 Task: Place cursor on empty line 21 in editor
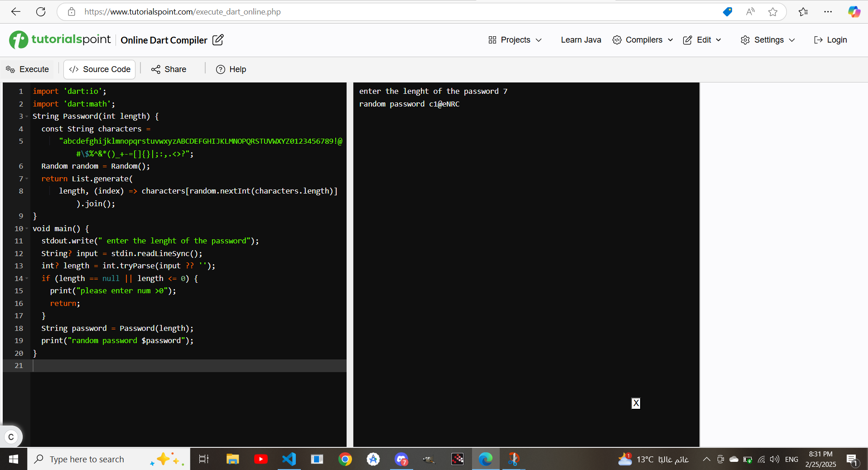[x=188, y=366]
